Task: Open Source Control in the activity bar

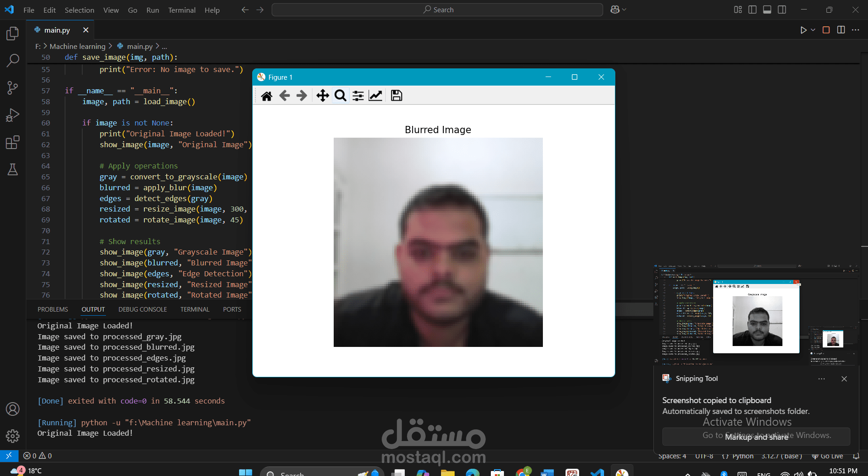Action: pyautogui.click(x=12, y=88)
